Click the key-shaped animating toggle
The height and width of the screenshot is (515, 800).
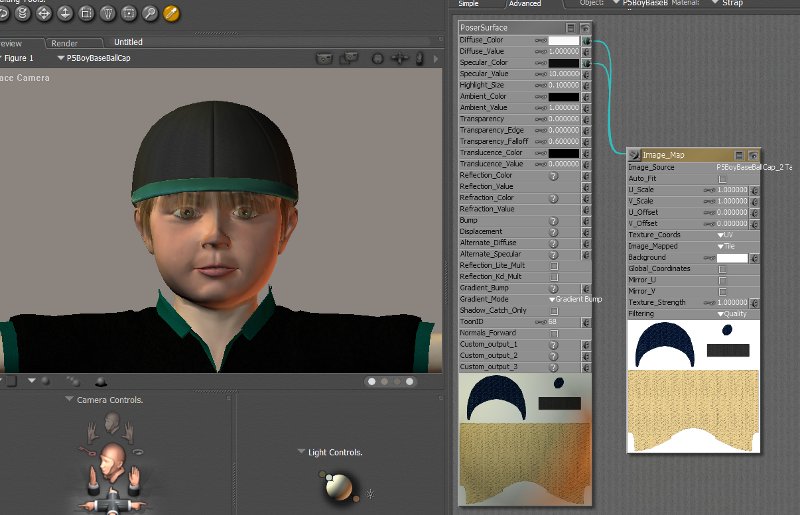87,452
